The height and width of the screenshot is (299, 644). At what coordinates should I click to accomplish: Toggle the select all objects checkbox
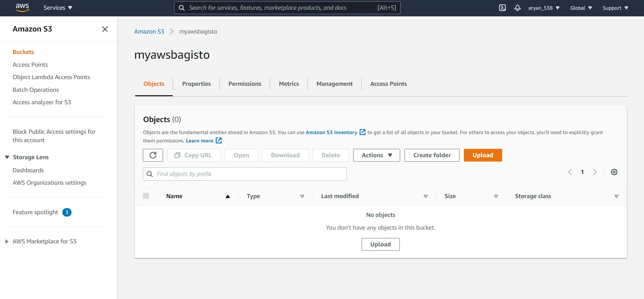coord(146,196)
